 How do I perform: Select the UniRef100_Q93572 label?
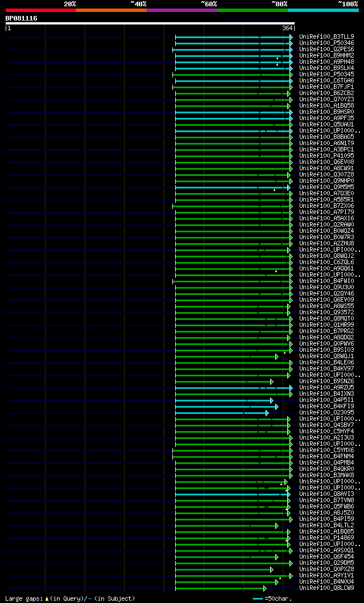327,312
